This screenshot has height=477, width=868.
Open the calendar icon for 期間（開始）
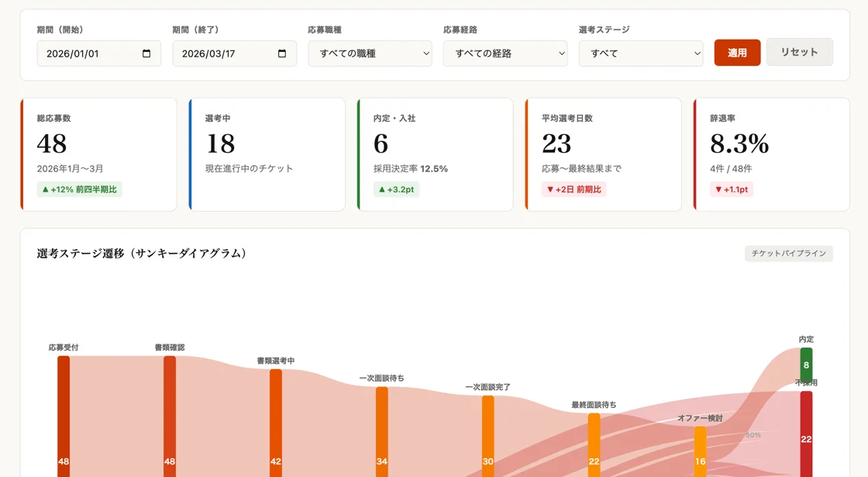coord(146,53)
